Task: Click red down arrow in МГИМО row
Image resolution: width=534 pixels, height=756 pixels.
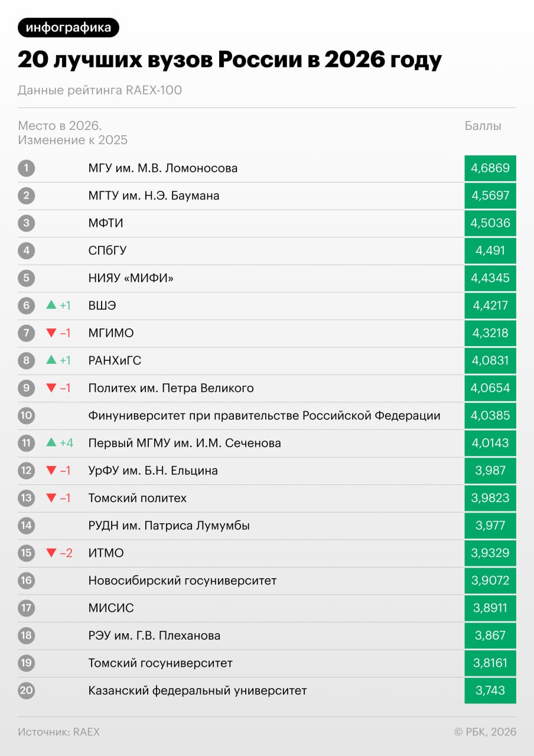Action: [51, 333]
